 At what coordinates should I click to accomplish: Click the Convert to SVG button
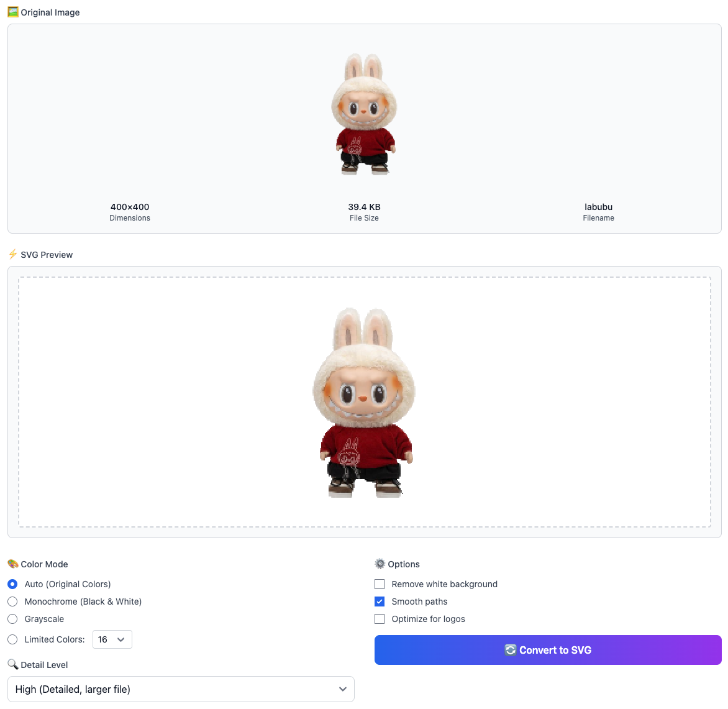[548, 650]
